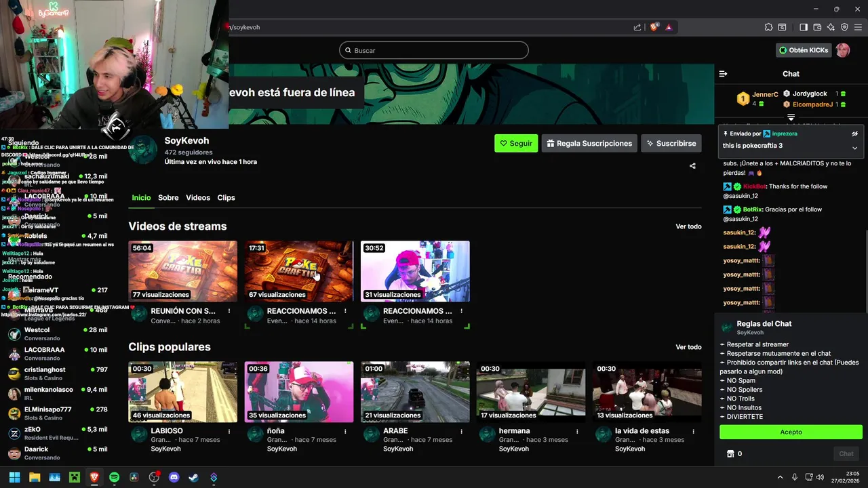Image resolution: width=868 pixels, height=488 pixels.
Task: Click the Suscribirse button
Action: [671, 143]
